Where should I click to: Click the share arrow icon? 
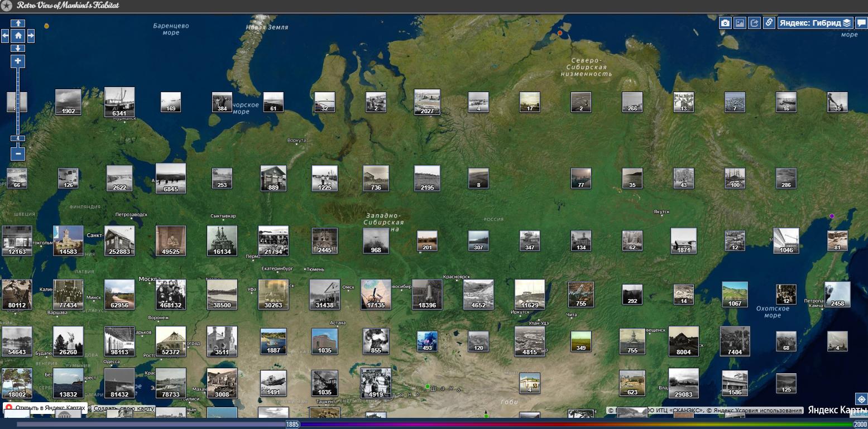(x=754, y=23)
